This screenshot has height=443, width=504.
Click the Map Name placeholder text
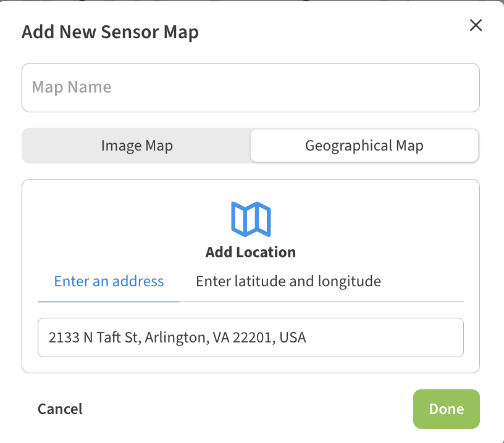click(x=72, y=88)
